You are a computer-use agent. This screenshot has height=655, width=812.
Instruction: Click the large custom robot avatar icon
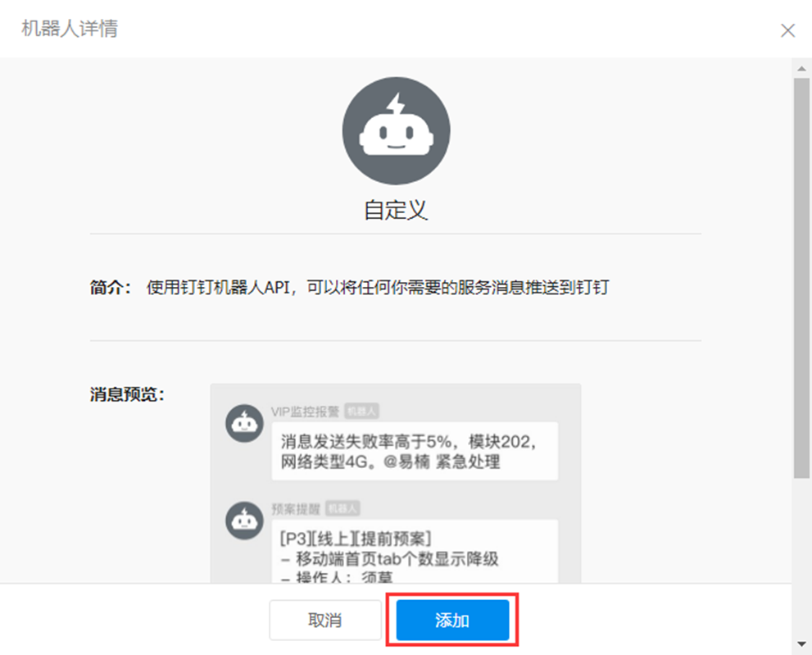[396, 130]
